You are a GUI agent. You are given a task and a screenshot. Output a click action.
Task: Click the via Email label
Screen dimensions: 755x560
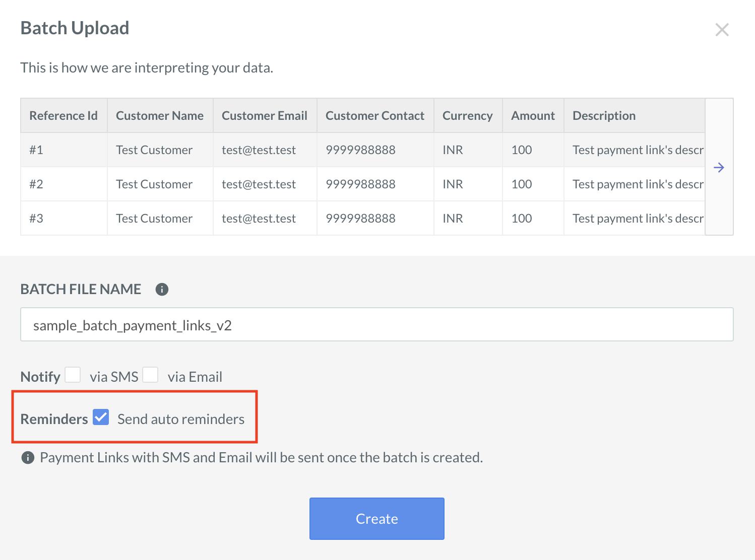[x=195, y=377]
